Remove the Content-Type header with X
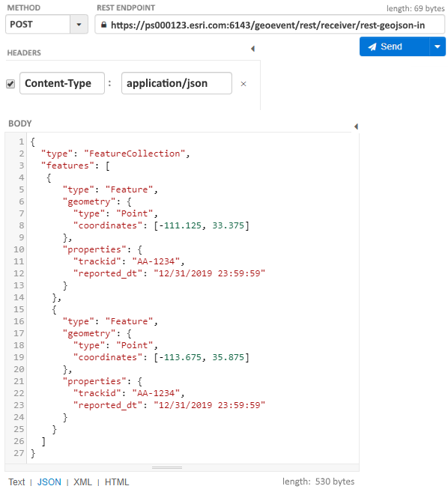 click(x=243, y=84)
